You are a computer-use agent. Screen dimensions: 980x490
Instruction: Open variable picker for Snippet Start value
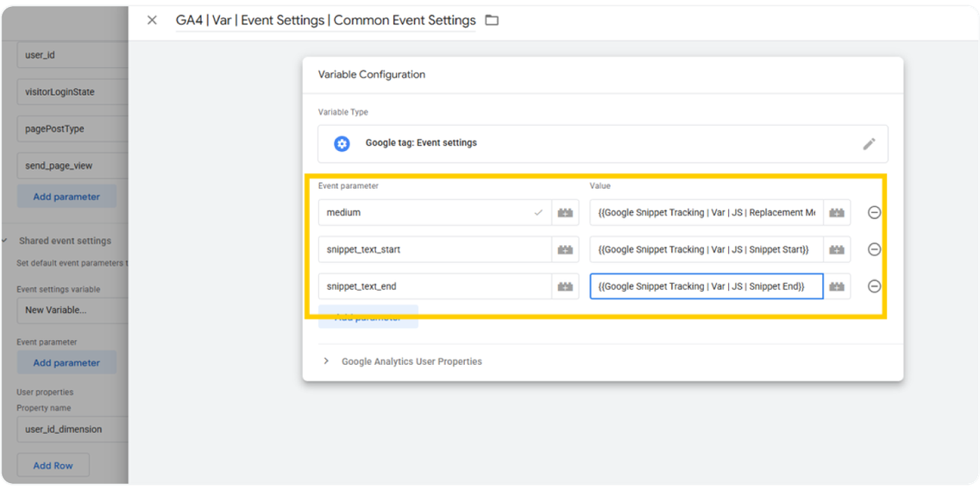click(x=837, y=249)
